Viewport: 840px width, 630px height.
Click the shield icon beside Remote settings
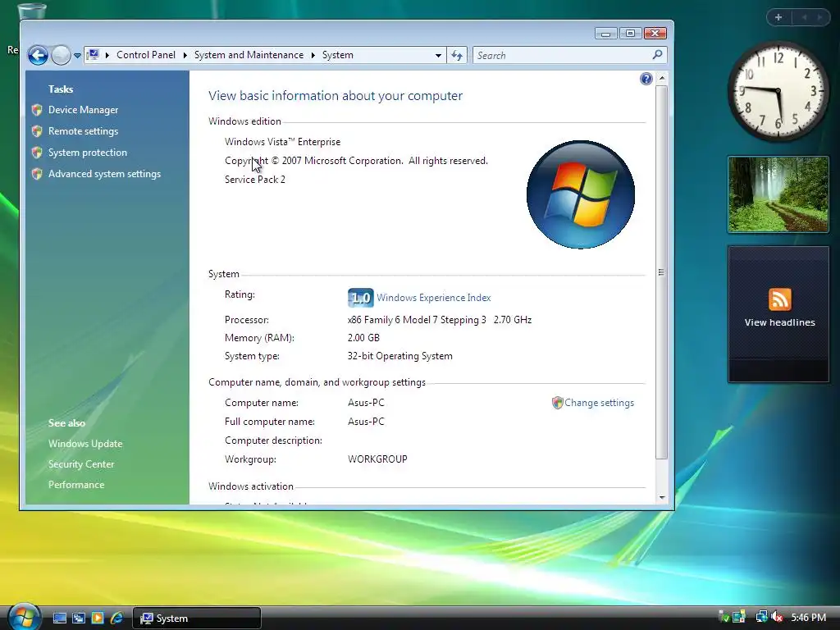37,131
